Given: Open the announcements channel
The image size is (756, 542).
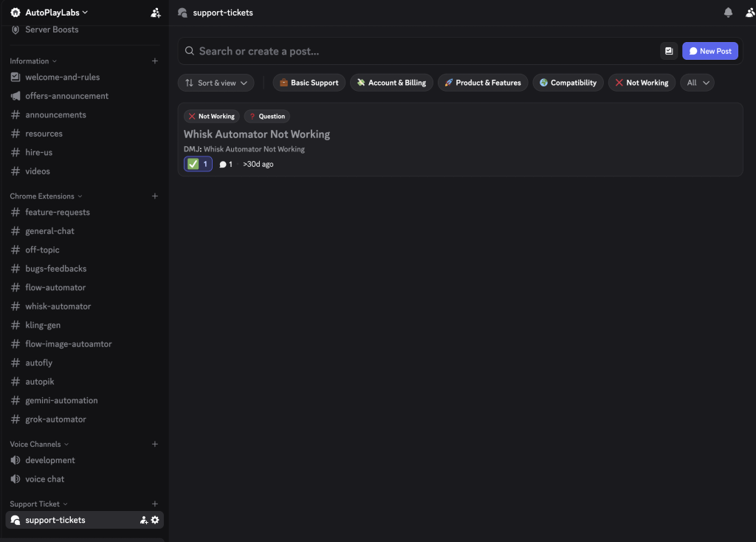Looking at the screenshot, I should click(x=84, y=114).
